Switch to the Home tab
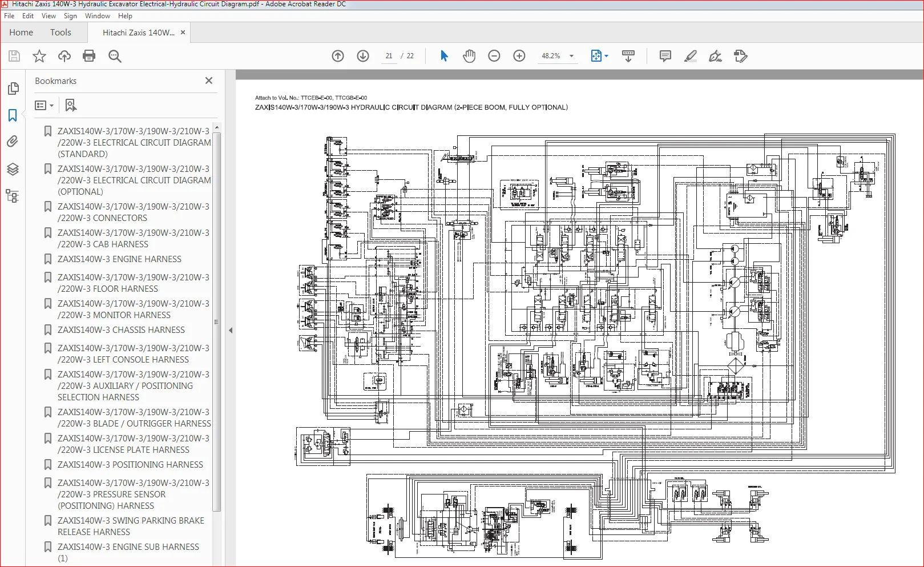 click(21, 33)
